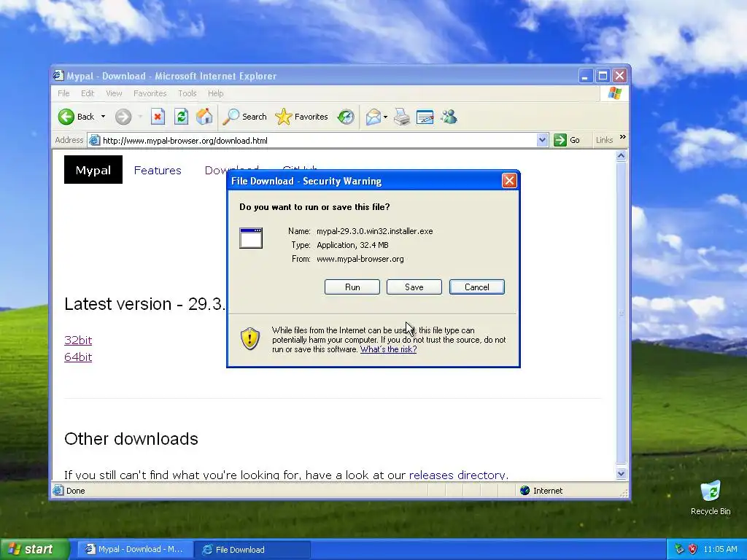
Task: Click the greyed Forward arrow button
Action: [x=123, y=117]
